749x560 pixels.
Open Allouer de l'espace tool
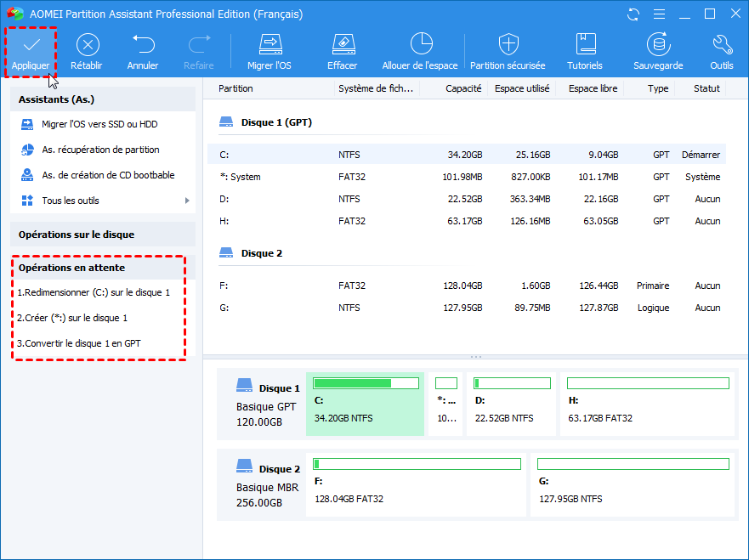click(x=420, y=45)
